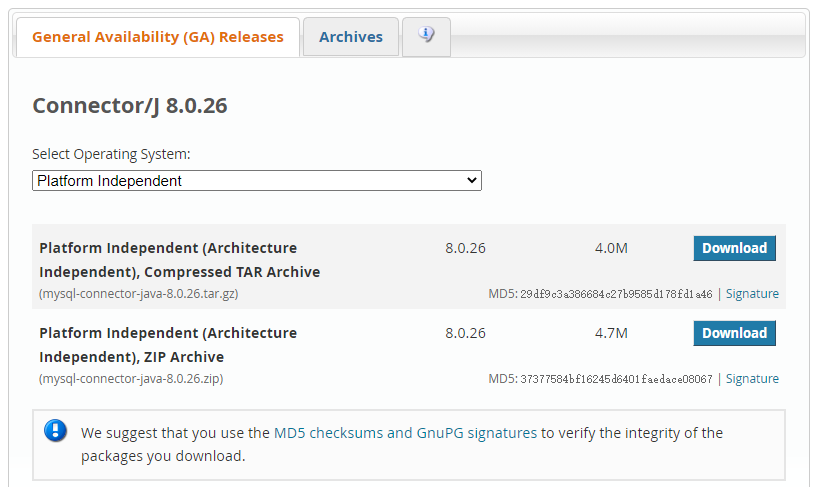This screenshot has width=836, height=487.
Task: Click the blue exclamation notice icon
Action: click(55, 430)
